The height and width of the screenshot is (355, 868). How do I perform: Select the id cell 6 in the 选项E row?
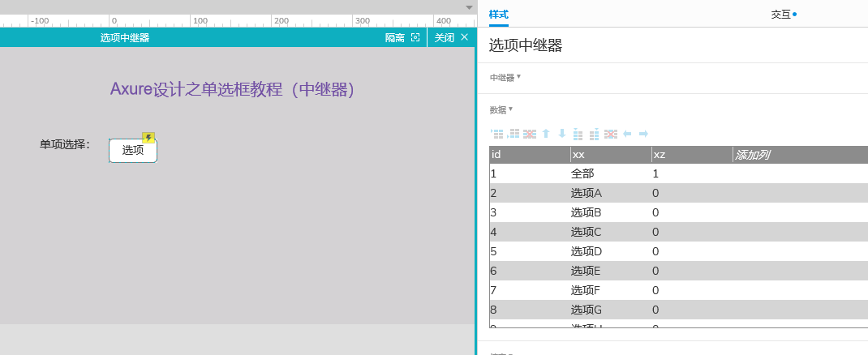coord(530,271)
